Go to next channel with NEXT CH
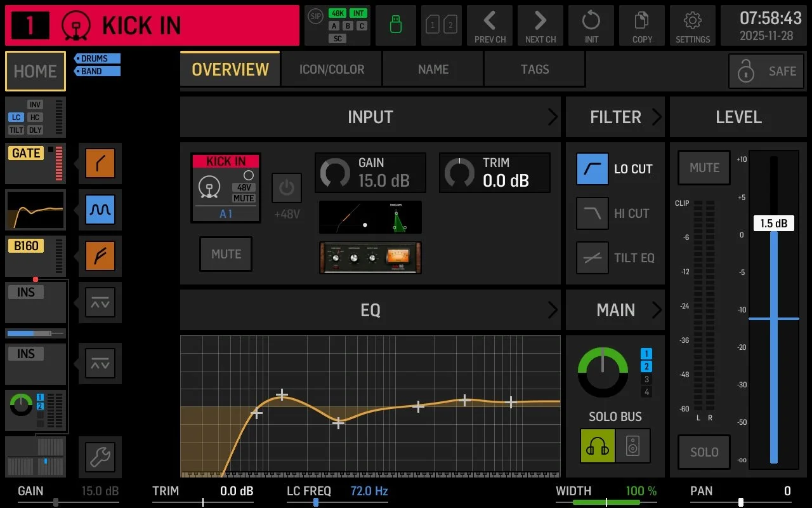 (540, 25)
